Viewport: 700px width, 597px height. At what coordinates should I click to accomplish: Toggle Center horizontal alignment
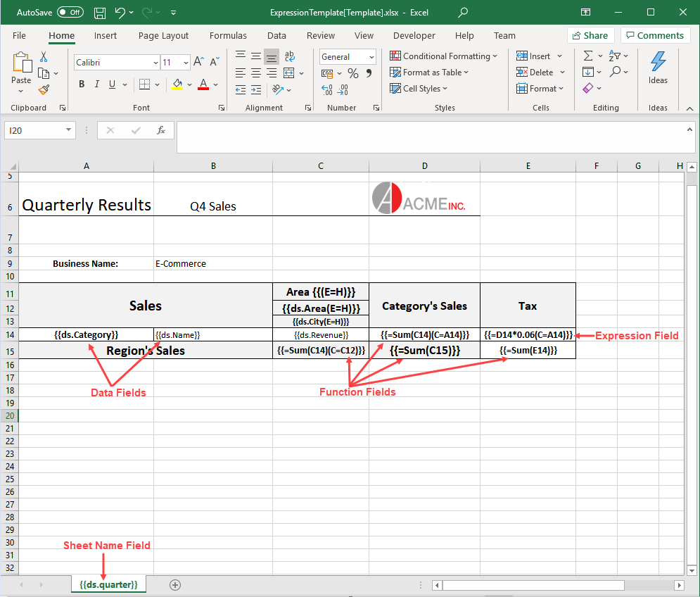256,73
